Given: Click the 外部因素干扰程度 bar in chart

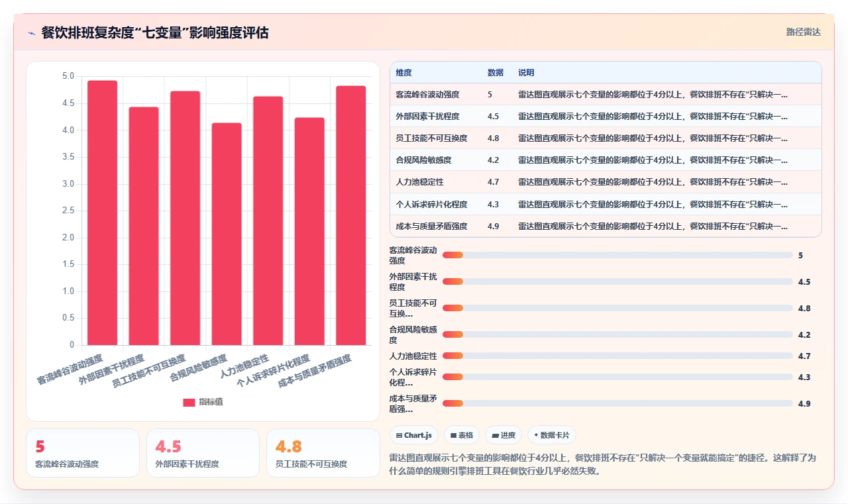Looking at the screenshot, I should [x=144, y=226].
